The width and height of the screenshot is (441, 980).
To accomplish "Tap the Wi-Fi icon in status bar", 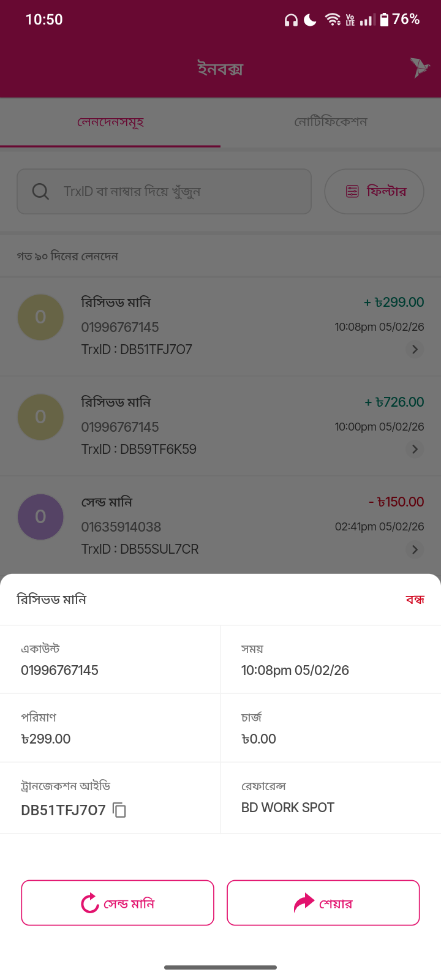I will [333, 20].
